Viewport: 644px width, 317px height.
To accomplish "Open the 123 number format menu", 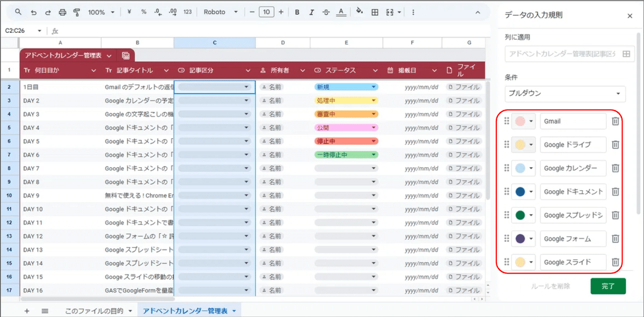I will (187, 12).
